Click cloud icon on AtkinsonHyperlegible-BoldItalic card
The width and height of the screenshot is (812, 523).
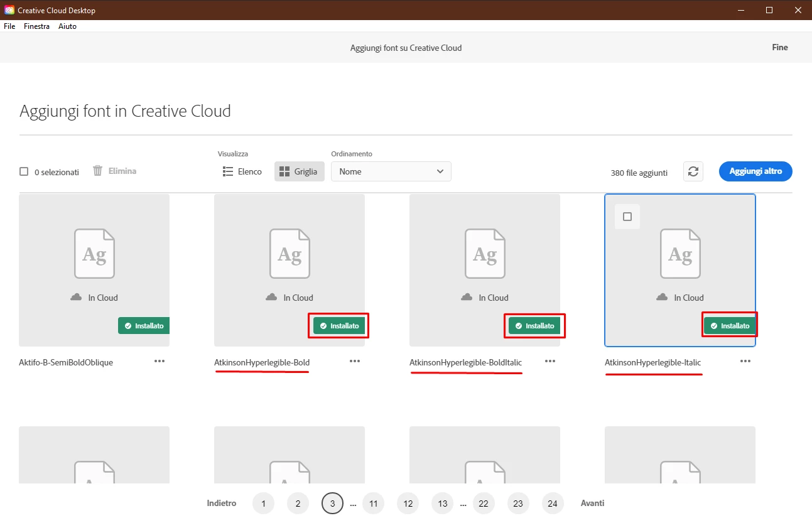(467, 297)
